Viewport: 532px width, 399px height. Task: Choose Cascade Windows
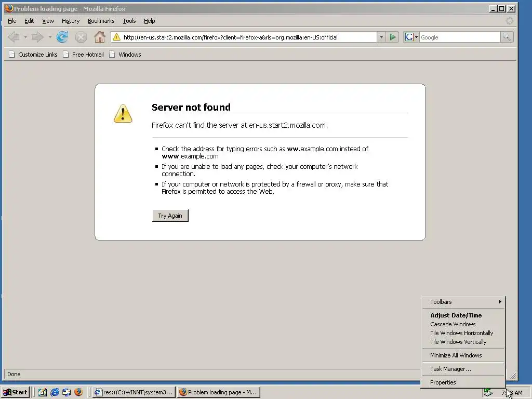click(463, 324)
